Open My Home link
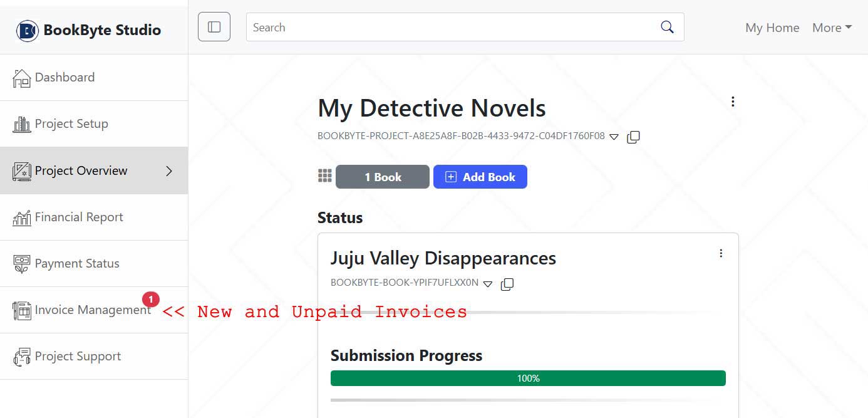Image resolution: width=868 pixels, height=418 pixels. pos(772,28)
